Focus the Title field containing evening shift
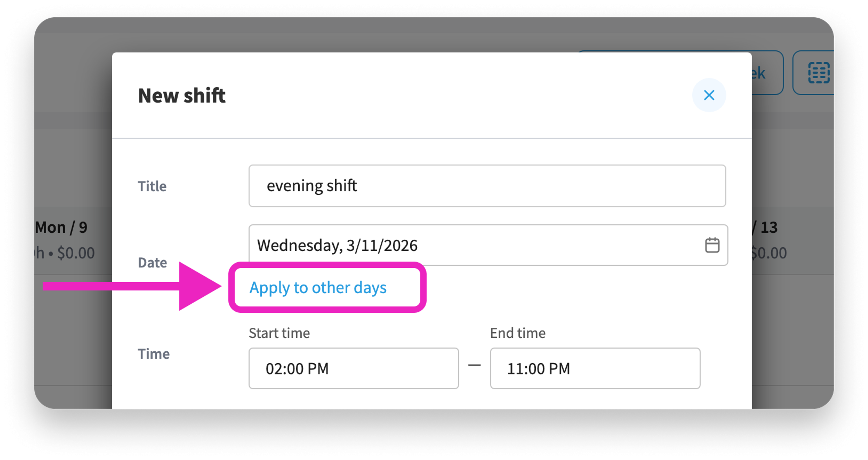 point(487,186)
